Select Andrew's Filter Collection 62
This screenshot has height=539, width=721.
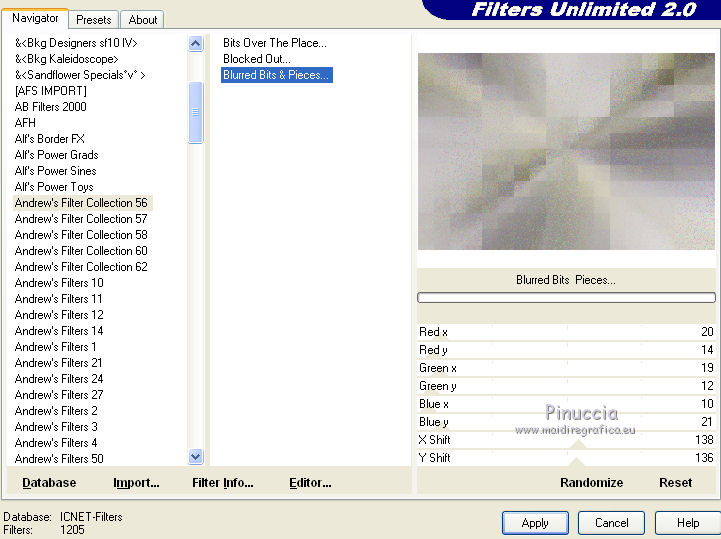click(x=81, y=267)
